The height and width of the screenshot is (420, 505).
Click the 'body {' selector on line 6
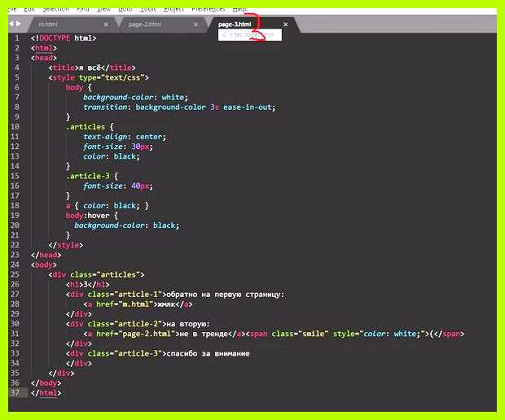78,87
